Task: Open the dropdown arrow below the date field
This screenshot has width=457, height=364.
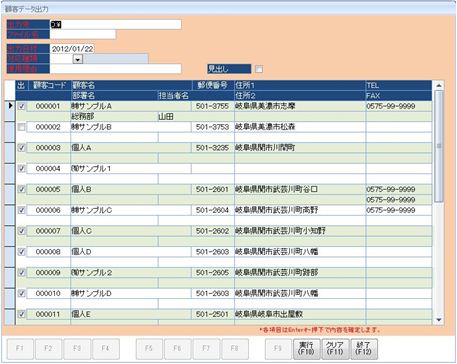Action: [78, 59]
